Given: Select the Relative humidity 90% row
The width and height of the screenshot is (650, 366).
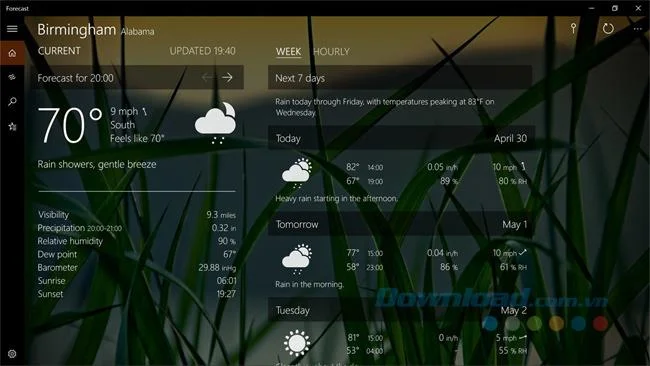Looking at the screenshot, I should (x=137, y=241).
